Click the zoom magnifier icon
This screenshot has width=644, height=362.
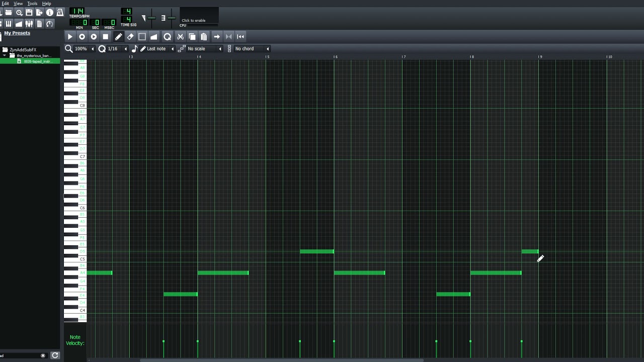(69, 49)
